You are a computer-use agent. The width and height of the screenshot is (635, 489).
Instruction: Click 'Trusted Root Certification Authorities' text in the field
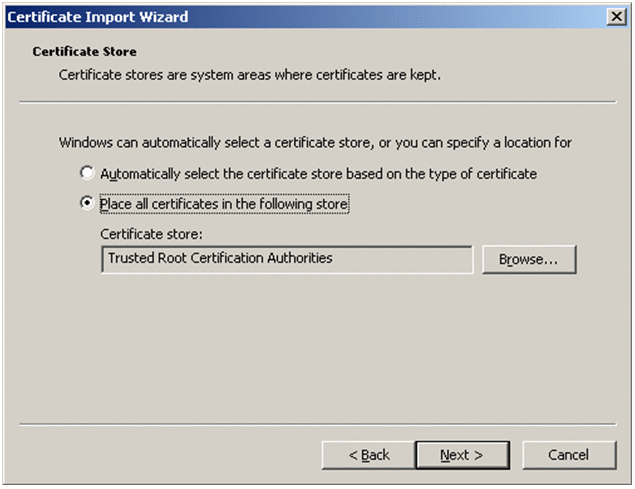(220, 258)
